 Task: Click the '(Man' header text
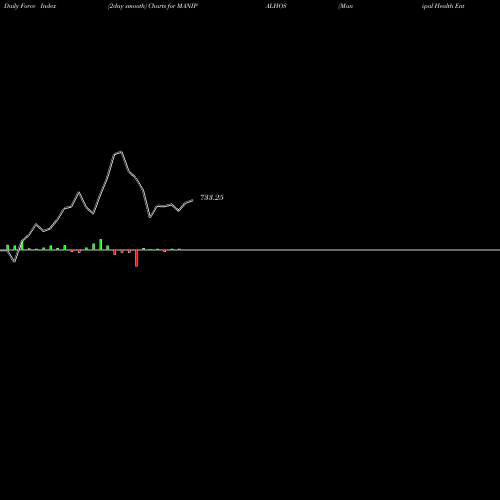click(345, 6)
